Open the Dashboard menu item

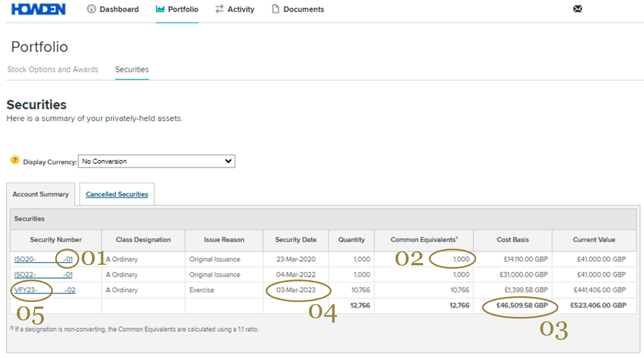pyautogui.click(x=119, y=9)
